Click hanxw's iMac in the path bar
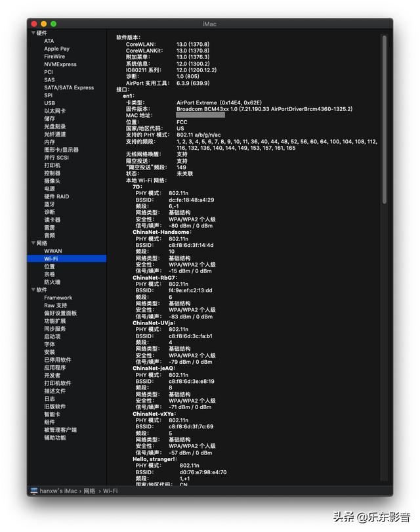Screen dimensions: 420x532 click(x=58, y=491)
